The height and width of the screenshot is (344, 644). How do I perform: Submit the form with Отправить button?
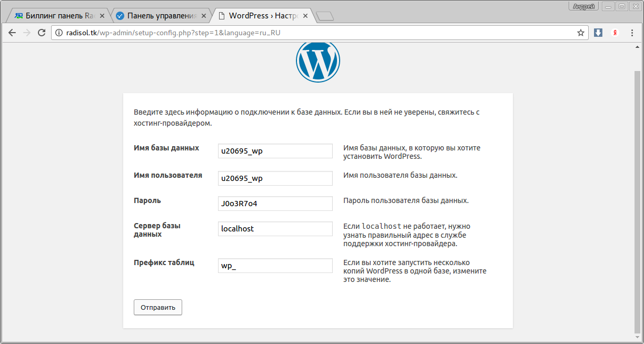point(158,307)
